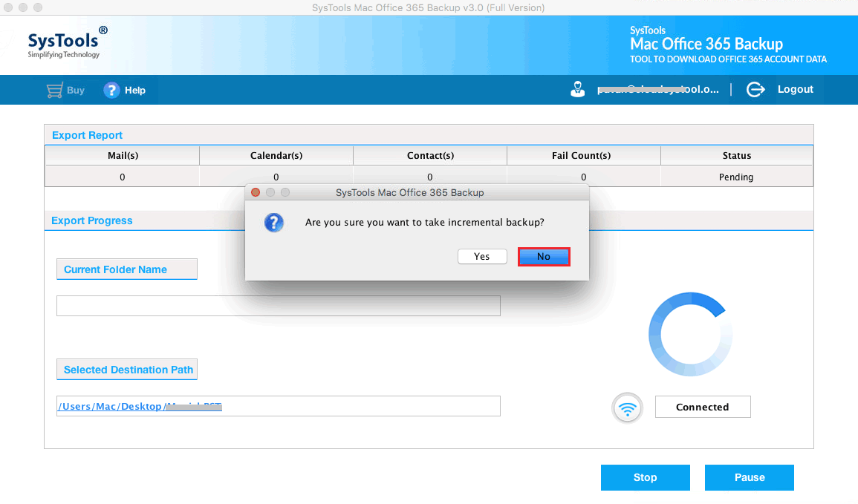
Task: Click the Export Progress heading
Action: coord(92,220)
